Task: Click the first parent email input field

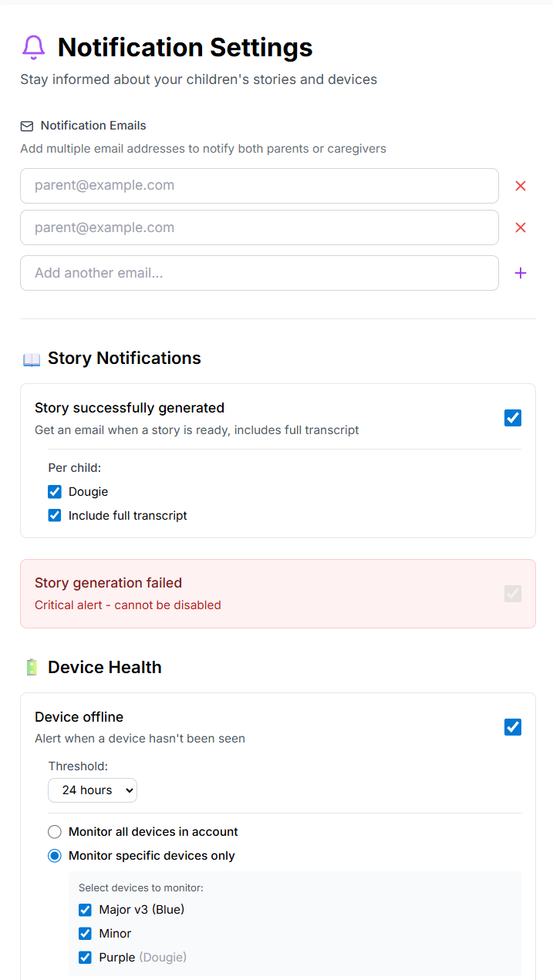Action: [x=259, y=186]
